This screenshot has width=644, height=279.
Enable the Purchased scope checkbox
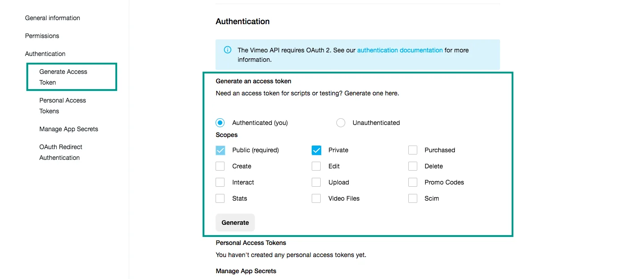tap(413, 150)
